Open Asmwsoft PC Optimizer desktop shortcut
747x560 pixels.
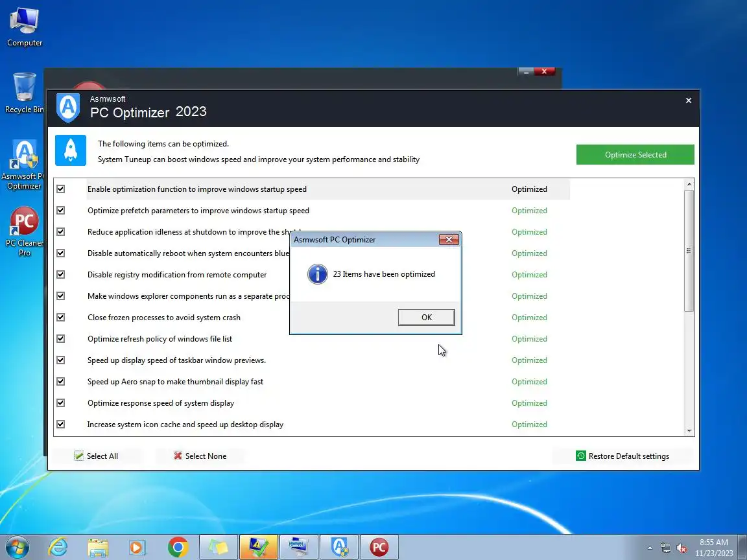[23, 165]
